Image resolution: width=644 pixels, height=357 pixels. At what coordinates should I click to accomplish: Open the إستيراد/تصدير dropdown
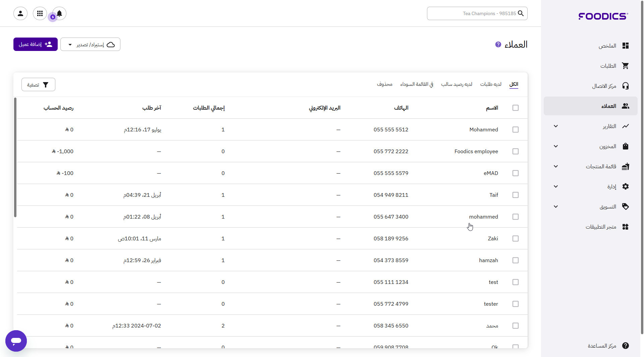coord(90,45)
